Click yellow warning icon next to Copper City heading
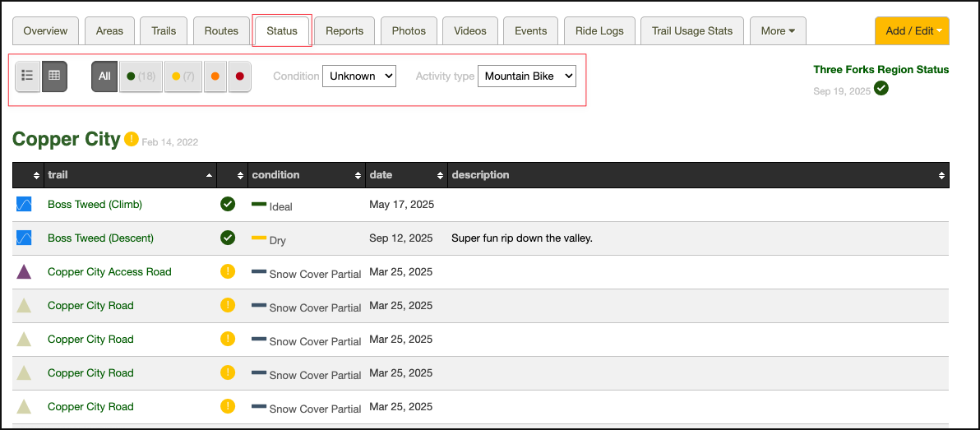The width and height of the screenshot is (980, 430). (132, 140)
